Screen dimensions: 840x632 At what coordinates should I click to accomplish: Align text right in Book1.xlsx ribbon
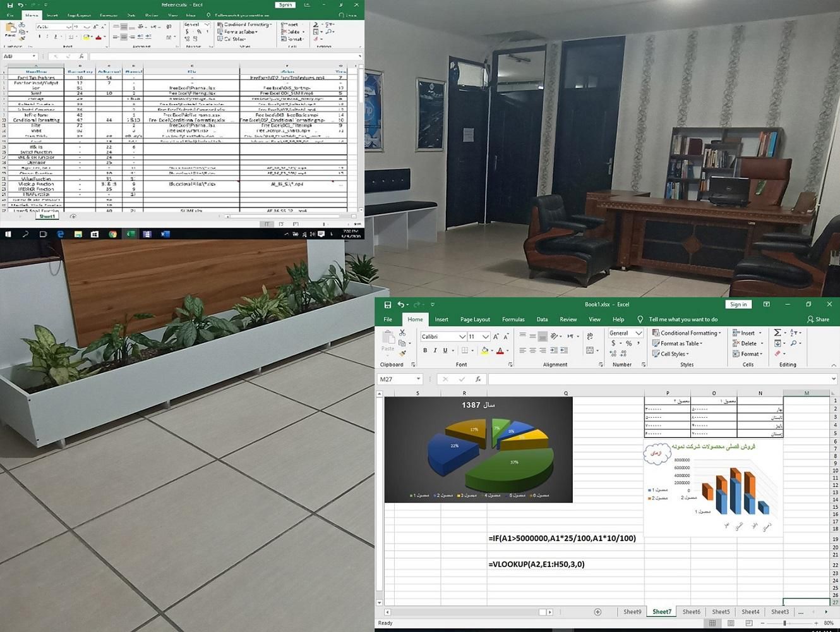[x=543, y=350]
